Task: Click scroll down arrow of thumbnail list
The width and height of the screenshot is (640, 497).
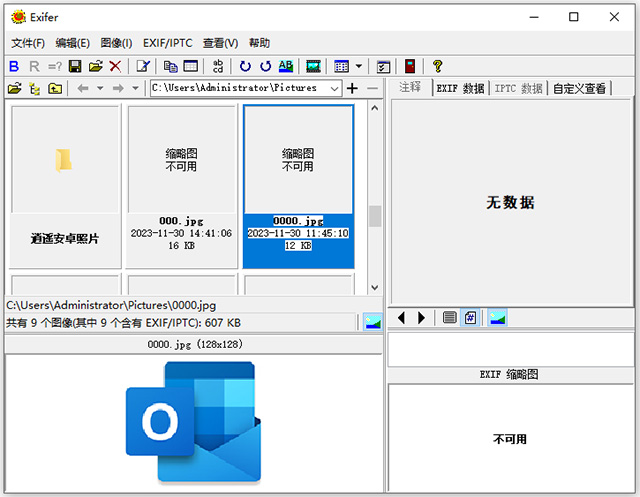Action: [x=375, y=287]
